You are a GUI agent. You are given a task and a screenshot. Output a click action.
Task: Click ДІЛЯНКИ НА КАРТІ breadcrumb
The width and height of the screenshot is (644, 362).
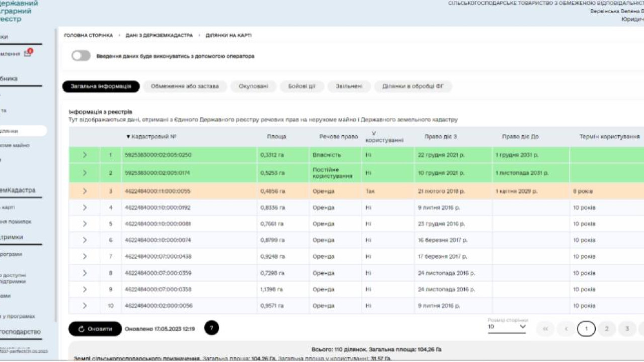point(228,36)
